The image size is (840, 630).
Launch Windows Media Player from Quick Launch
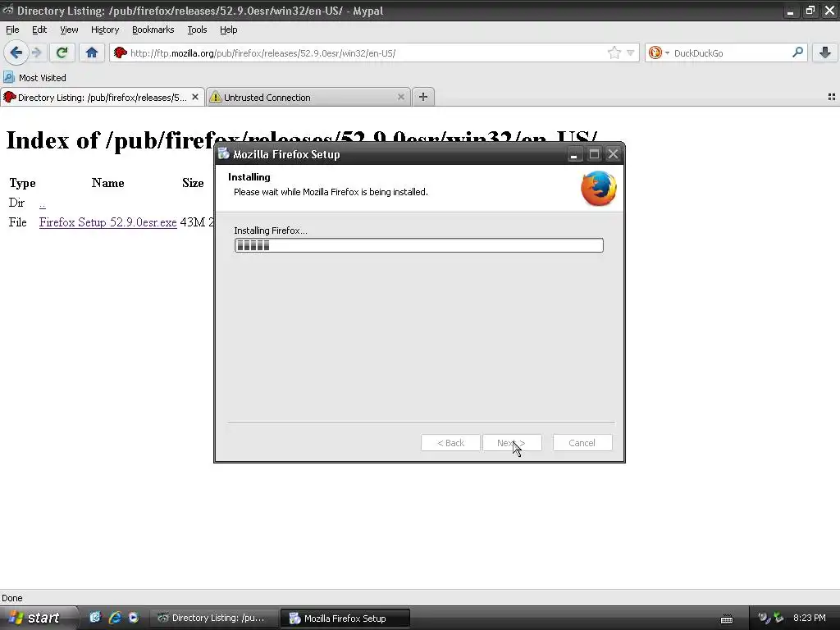click(134, 618)
